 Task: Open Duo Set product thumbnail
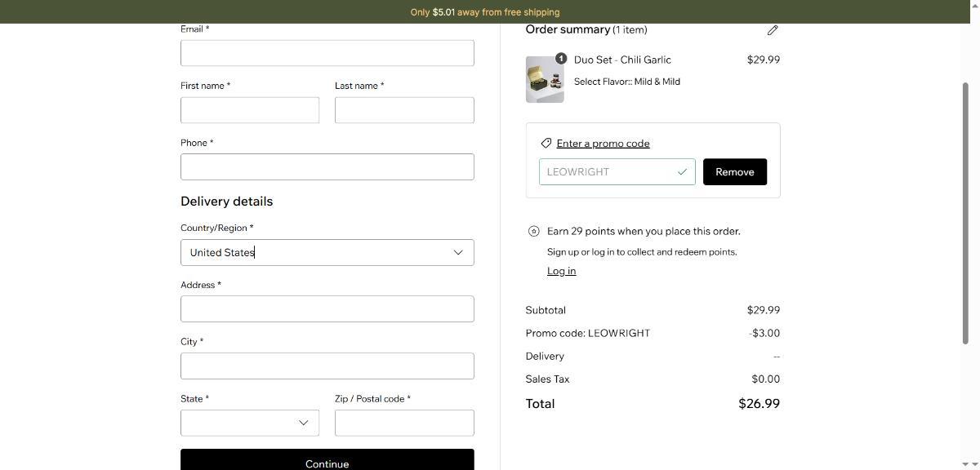(x=545, y=80)
